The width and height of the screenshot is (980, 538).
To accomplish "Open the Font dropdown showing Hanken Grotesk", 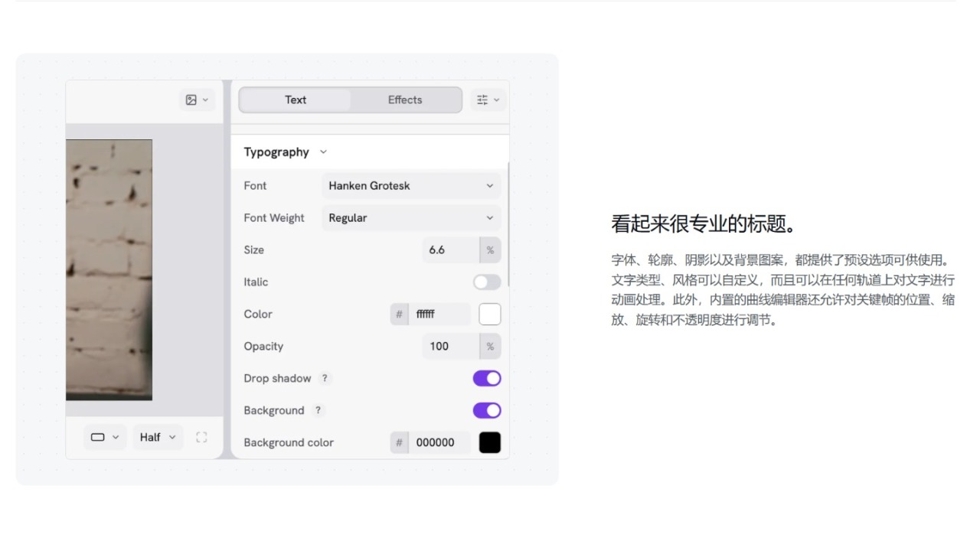I will point(411,185).
